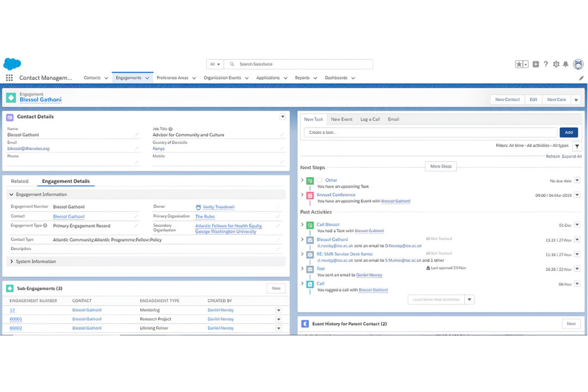Click the Create a task input field
Viewport: 588px width, 392px height.
pos(429,132)
